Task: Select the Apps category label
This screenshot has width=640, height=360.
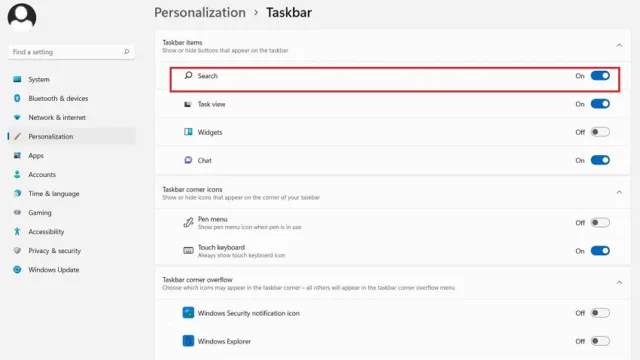Action: pyautogui.click(x=36, y=156)
